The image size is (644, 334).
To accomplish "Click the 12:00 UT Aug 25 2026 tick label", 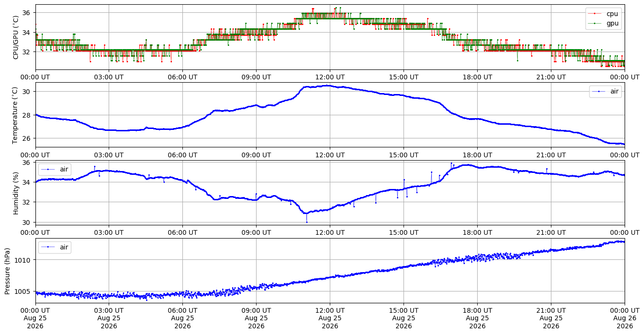I will pyautogui.click(x=330, y=318).
